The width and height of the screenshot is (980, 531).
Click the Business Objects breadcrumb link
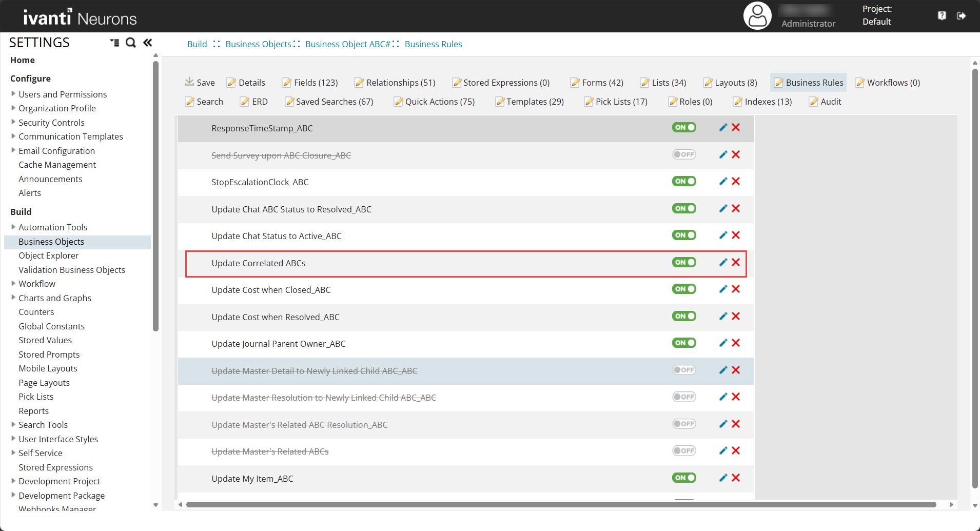(258, 44)
